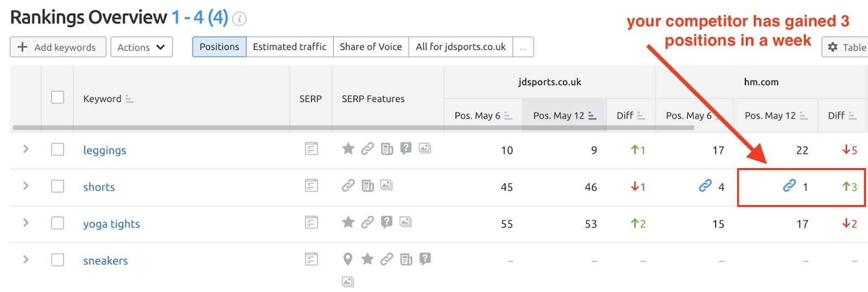Click local pack pin icon in sneakers row
This screenshot has height=292, width=868.
coord(348,259)
